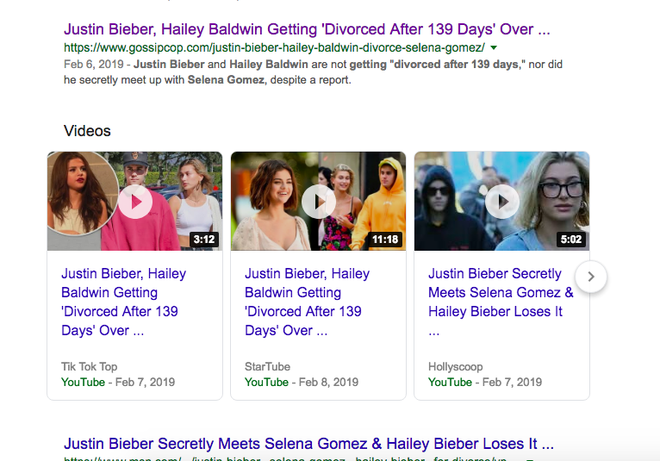Viewport: 660px width, 461px height.
Task: Click the Hollyscoop channel name
Action: (x=455, y=367)
